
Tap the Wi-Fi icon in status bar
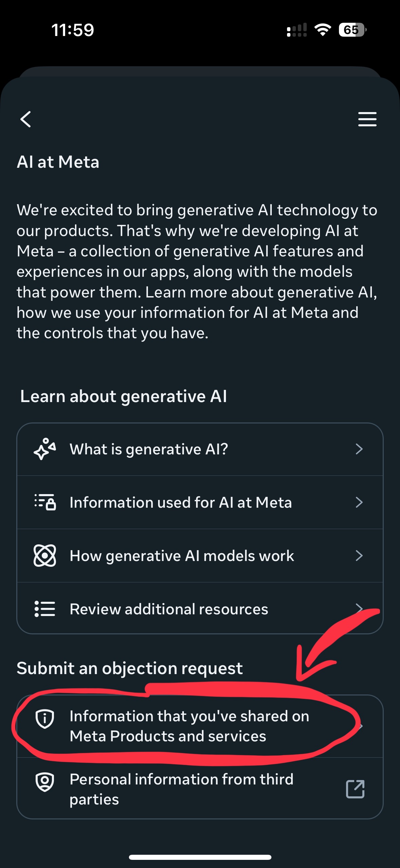tap(322, 31)
